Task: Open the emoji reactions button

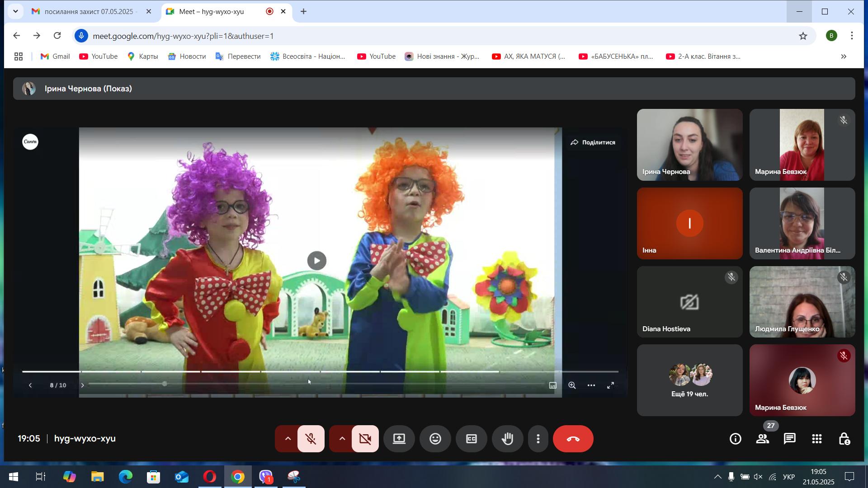Action: pyautogui.click(x=435, y=439)
